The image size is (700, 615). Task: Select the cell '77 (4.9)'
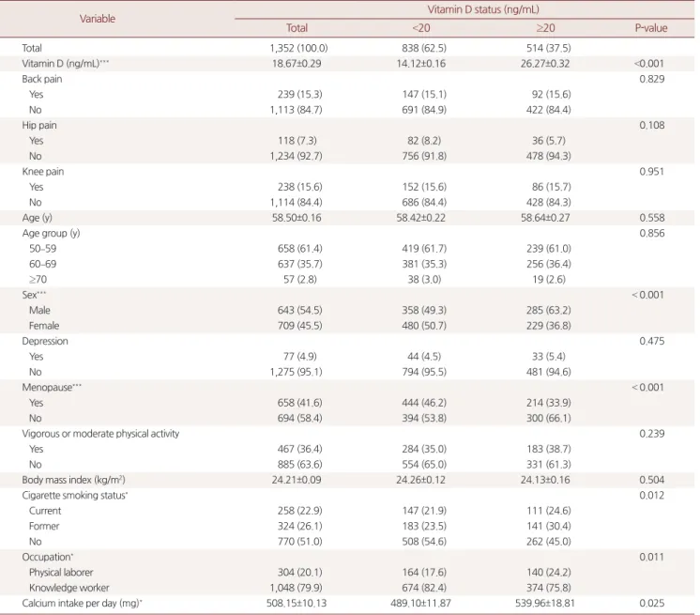click(299, 357)
